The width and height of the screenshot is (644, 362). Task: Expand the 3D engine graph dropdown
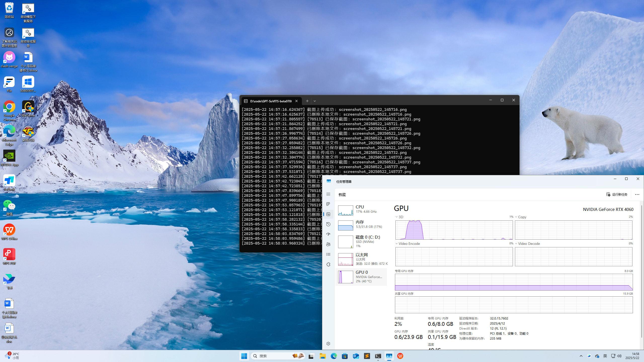point(397,217)
